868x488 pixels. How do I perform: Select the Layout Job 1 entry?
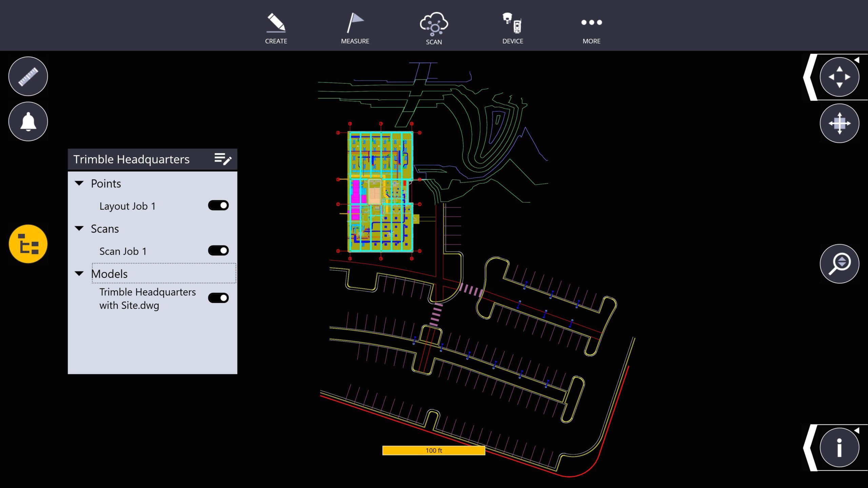(127, 206)
